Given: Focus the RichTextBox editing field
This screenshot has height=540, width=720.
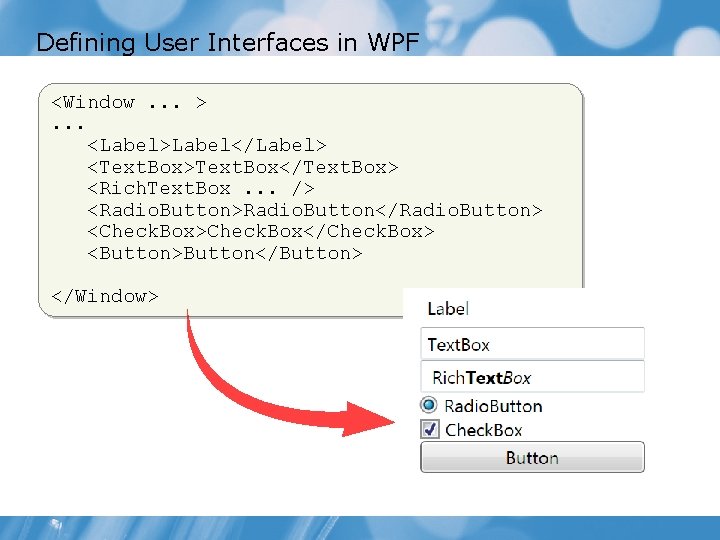Looking at the screenshot, I should pos(532,377).
